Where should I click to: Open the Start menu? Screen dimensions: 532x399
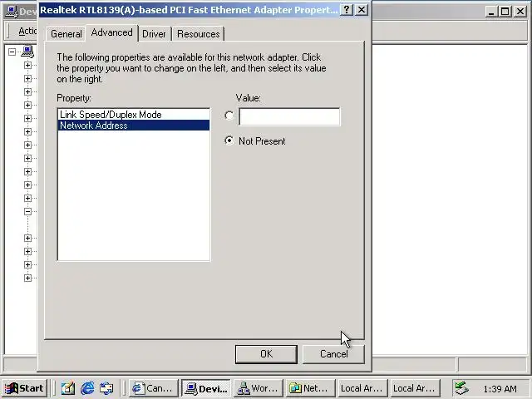click(24, 388)
